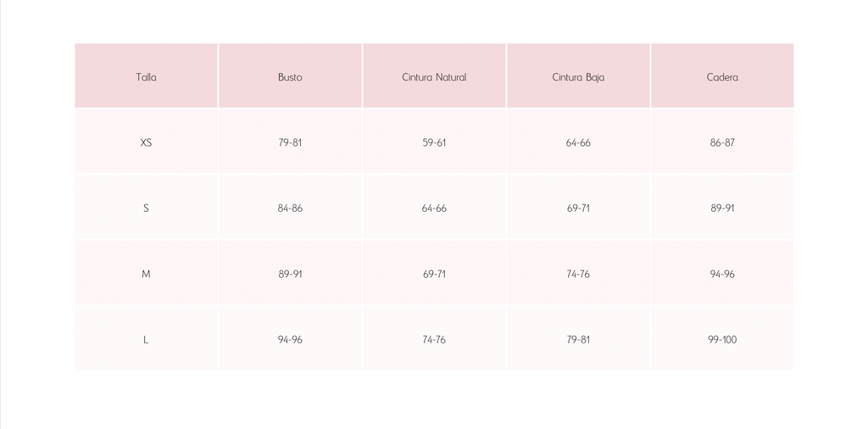Click M Cintura Natural value 69-71

click(x=434, y=274)
